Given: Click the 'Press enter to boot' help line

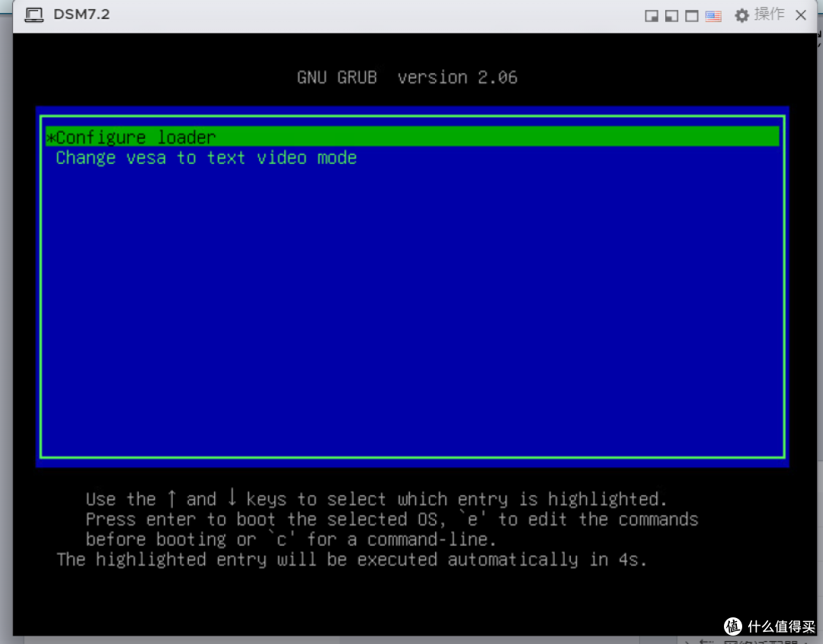Looking at the screenshot, I should 392,519.
